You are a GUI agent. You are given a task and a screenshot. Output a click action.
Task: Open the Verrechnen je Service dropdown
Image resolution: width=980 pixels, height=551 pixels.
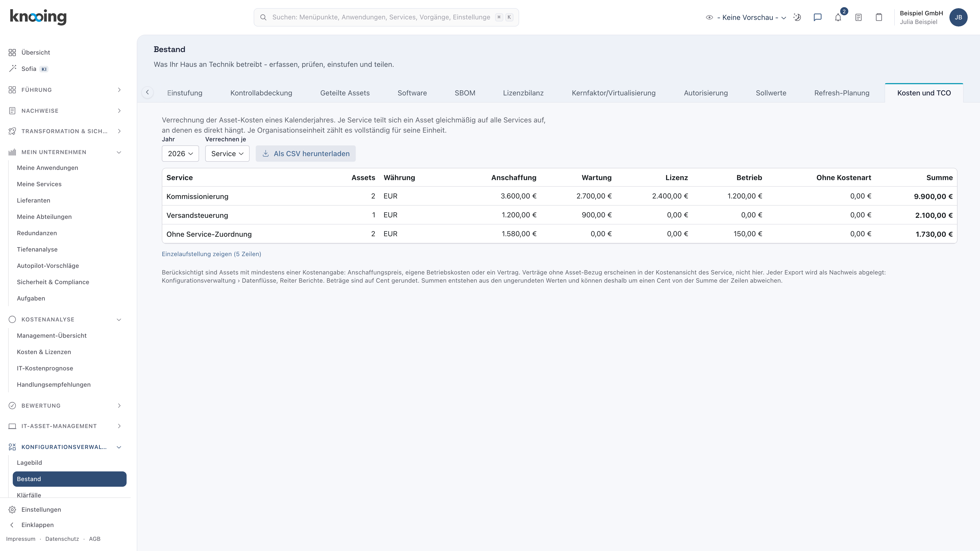pos(227,154)
